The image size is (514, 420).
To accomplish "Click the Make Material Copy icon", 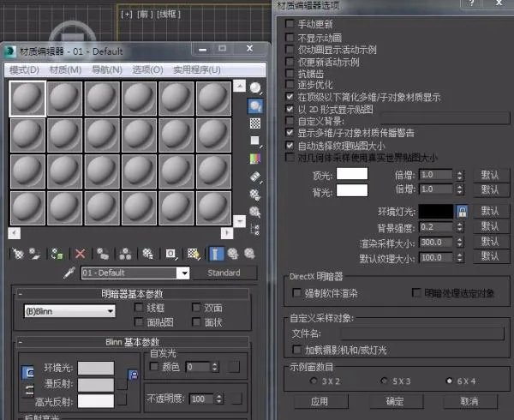I will point(103,254).
